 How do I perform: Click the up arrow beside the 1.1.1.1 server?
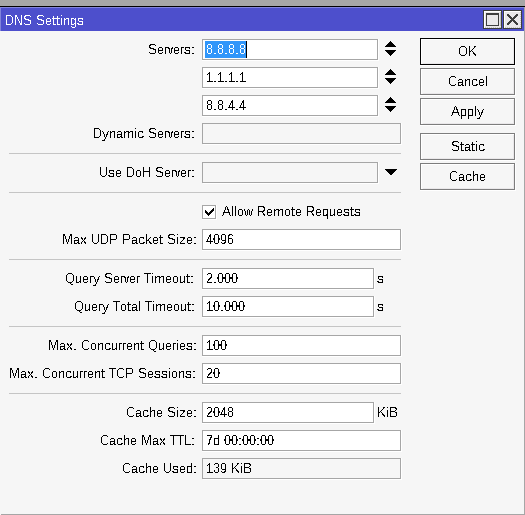click(x=390, y=73)
